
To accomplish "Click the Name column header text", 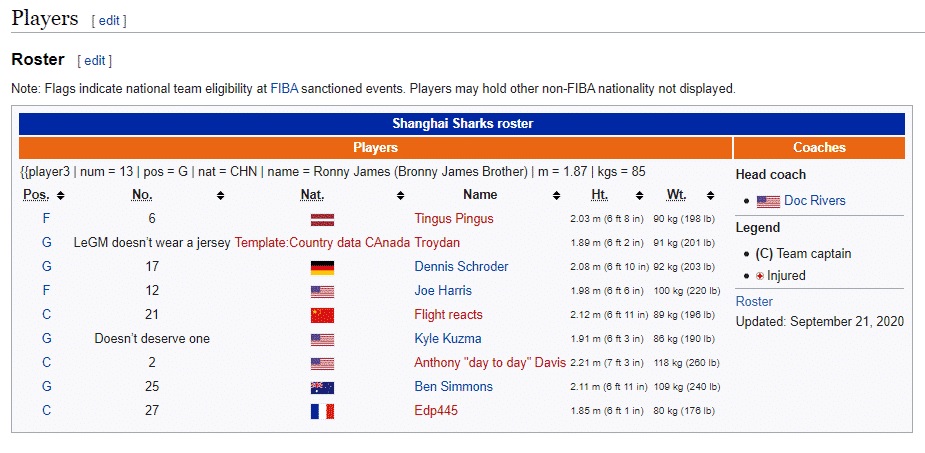I will click(x=480, y=195).
